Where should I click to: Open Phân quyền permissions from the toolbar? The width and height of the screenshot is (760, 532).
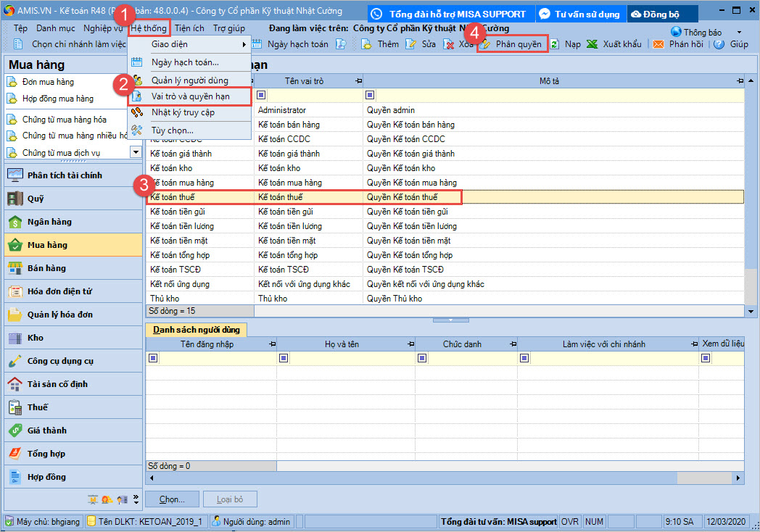coord(512,44)
